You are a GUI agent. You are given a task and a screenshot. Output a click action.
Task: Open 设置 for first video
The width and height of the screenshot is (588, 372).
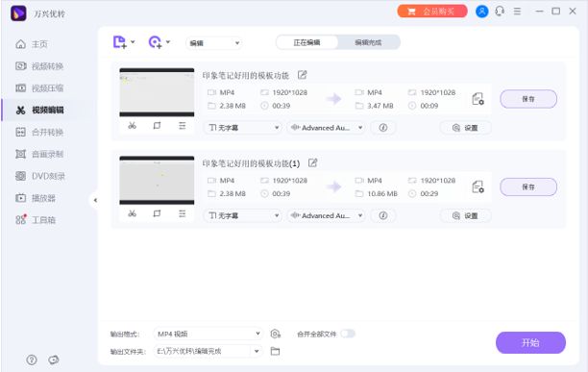coord(465,128)
